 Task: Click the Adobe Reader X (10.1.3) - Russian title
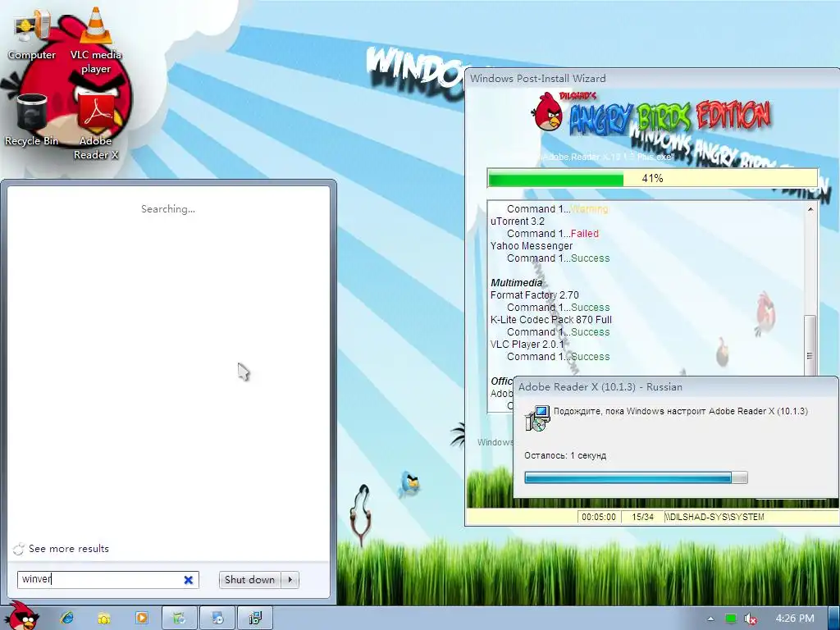[x=600, y=387]
